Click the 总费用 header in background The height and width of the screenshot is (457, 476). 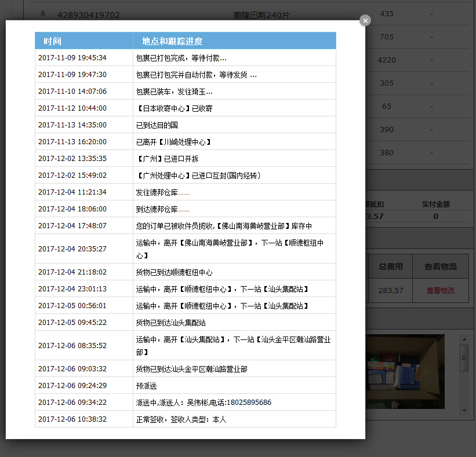click(x=391, y=266)
